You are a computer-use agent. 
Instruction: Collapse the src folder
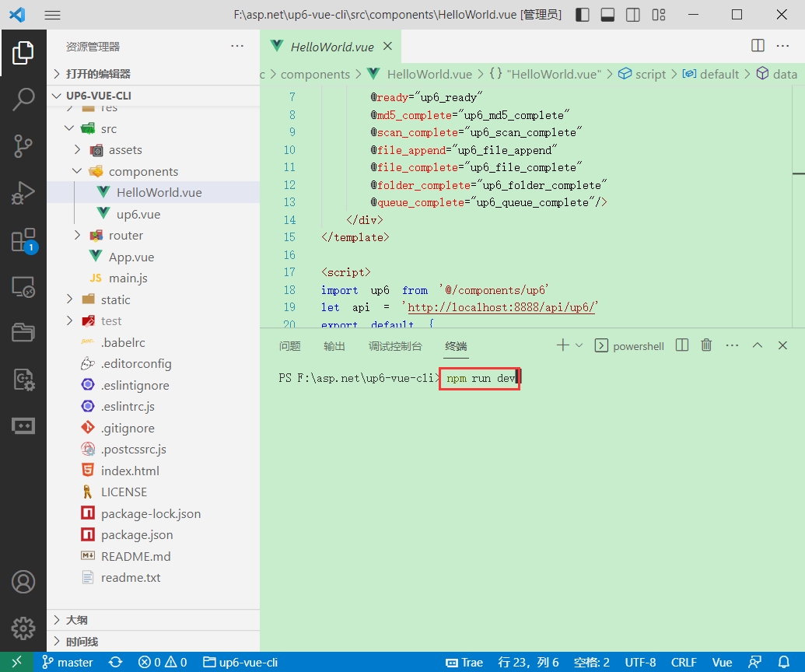69,128
